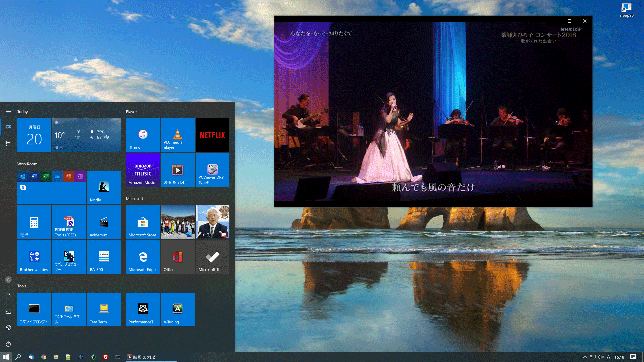Open File Explorer from taskbar
Screen dimensions: 644x362
[x=56, y=357]
